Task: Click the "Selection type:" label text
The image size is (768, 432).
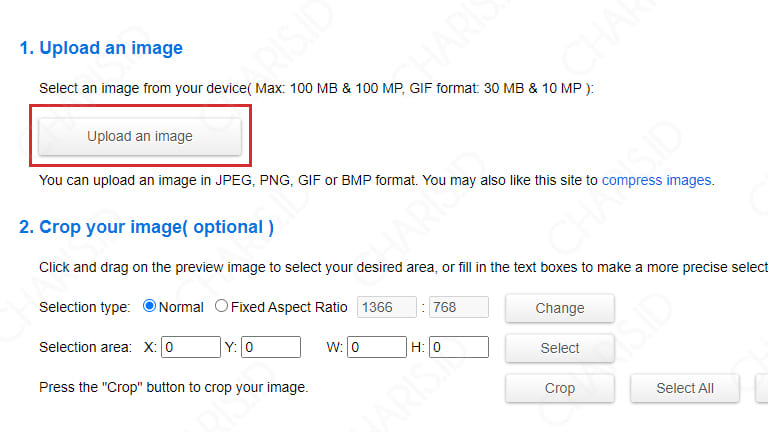Action: click(x=85, y=307)
